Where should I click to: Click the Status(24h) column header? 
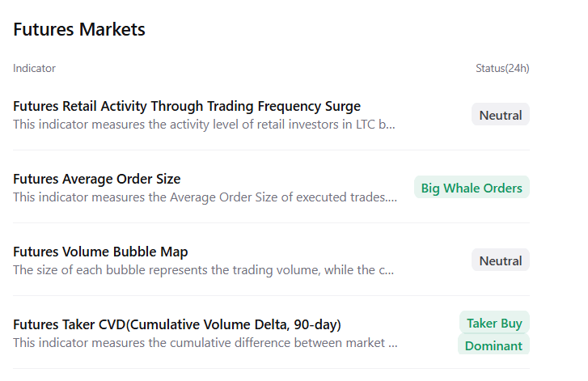pyautogui.click(x=502, y=68)
